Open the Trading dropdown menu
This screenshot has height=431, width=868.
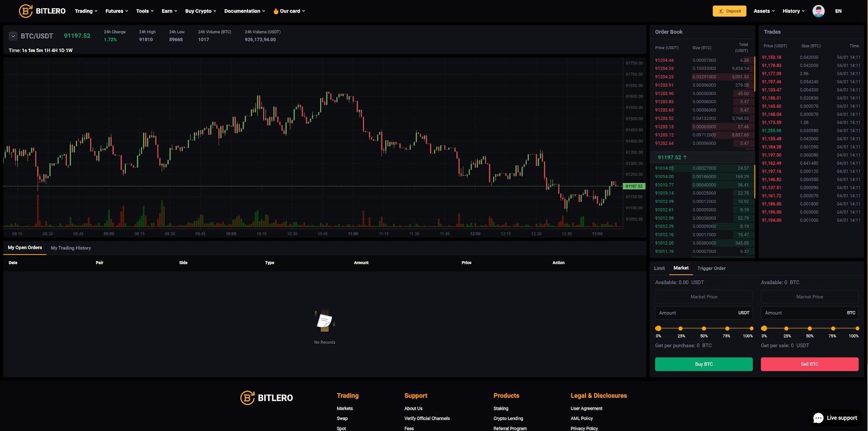click(86, 11)
